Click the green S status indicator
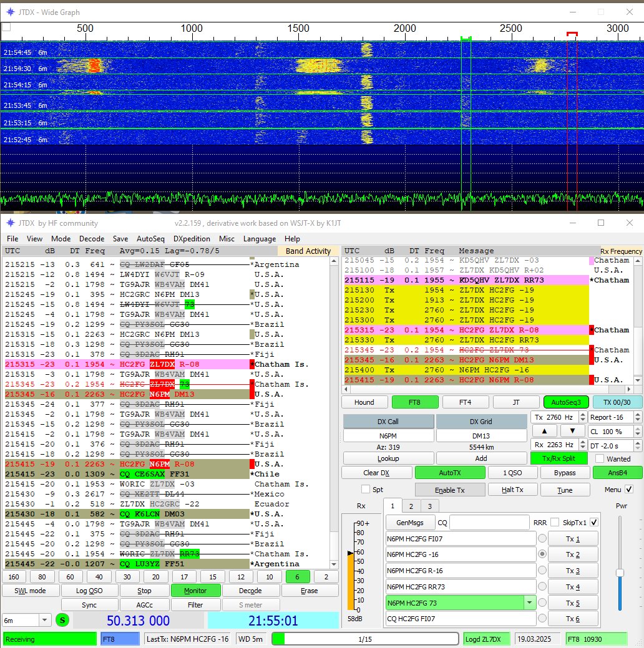The height and width of the screenshot is (648, 644). [x=62, y=620]
